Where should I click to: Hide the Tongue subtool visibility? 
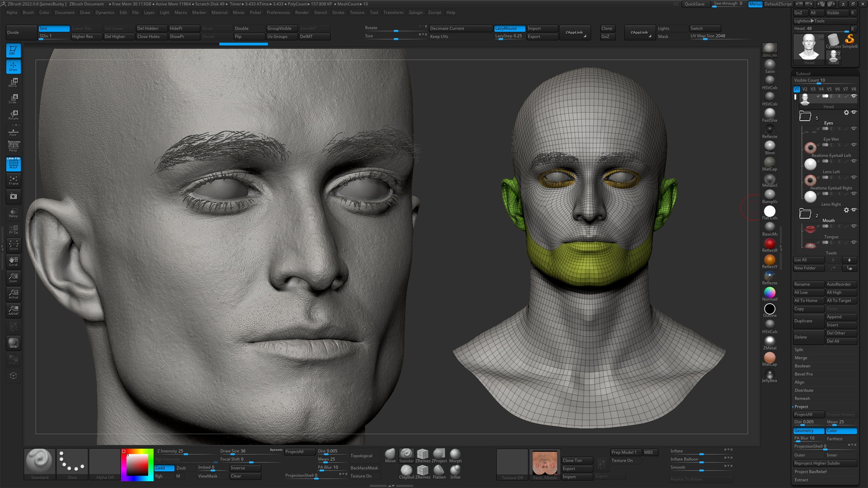point(854,226)
